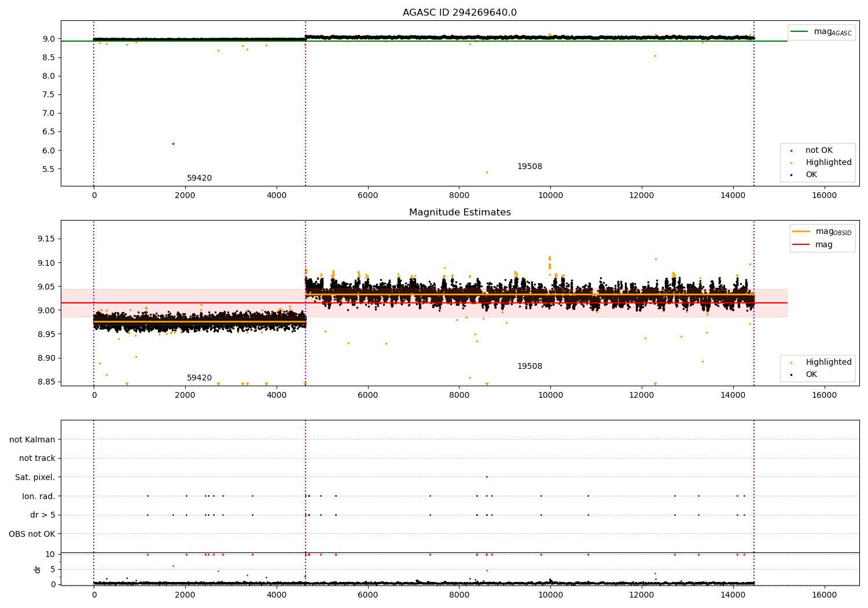The height and width of the screenshot is (608, 868).
Task: Click the y-axis tick '6.5' in AGASC plot
Action: click(x=49, y=131)
